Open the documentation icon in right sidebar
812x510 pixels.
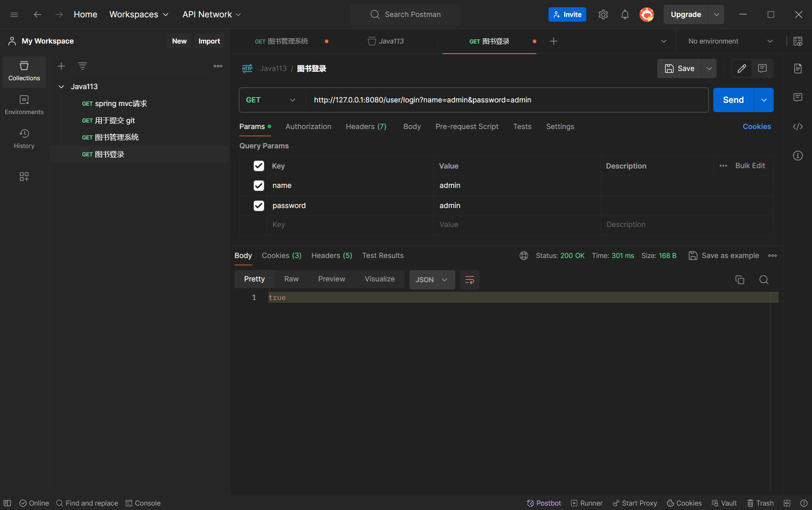[x=798, y=69]
